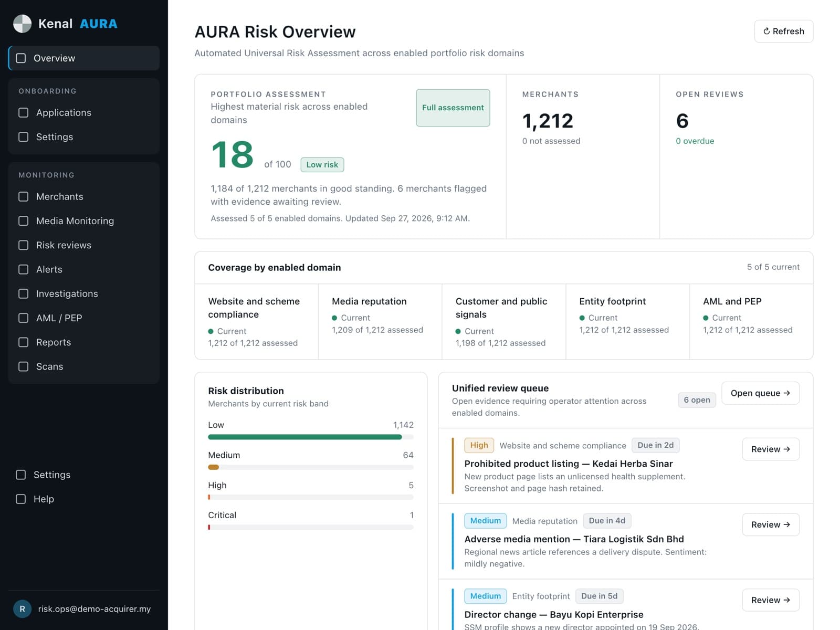Click the Due in 2d tag
The height and width of the screenshot is (630, 840).
656,445
